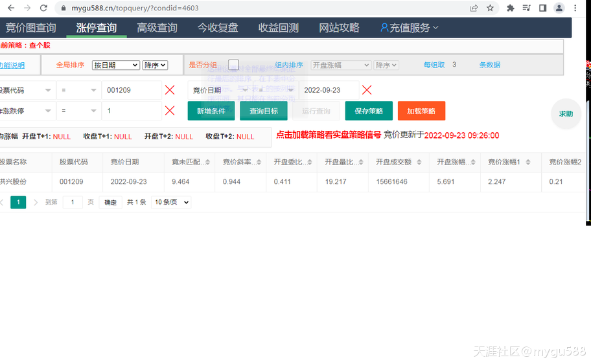The image size is (591, 364).
Task: Toggle the 是否分组 checkbox
Action: tap(233, 65)
